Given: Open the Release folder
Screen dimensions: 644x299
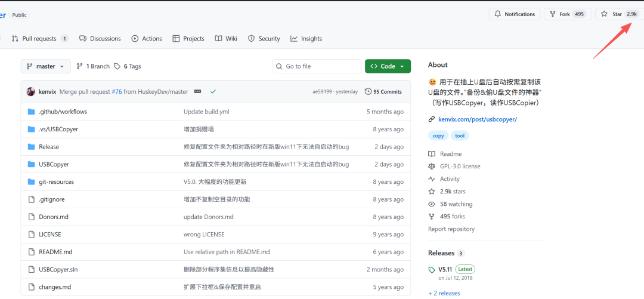Looking at the screenshot, I should coord(49,147).
